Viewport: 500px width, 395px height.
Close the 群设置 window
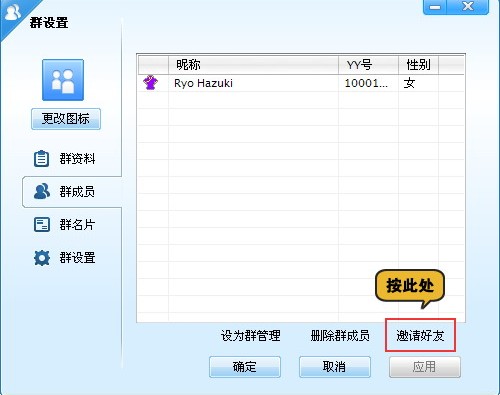coord(468,7)
